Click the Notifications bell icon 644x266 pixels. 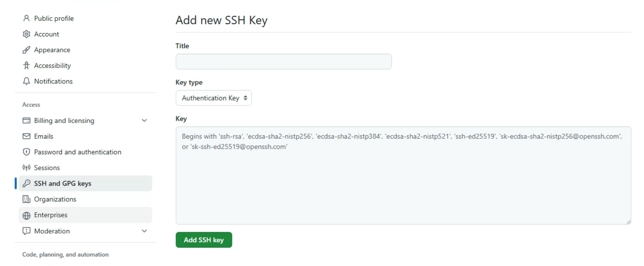(x=26, y=81)
